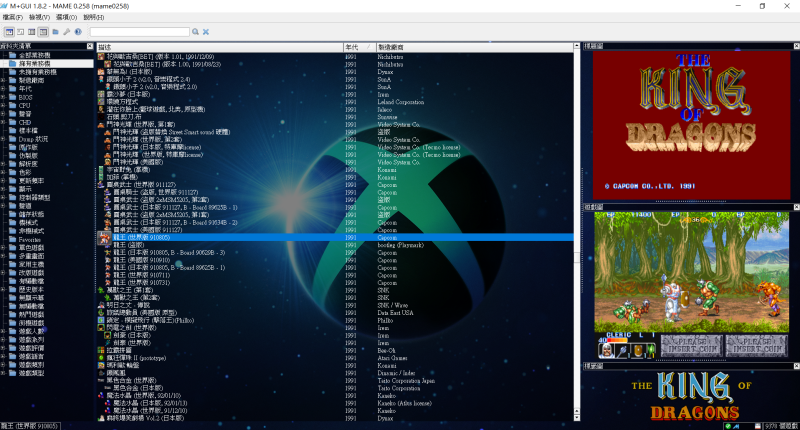The height and width of the screenshot is (430, 800).
Task: Click the Kaneko (Atlus license) cell
Action: (x=405, y=403)
